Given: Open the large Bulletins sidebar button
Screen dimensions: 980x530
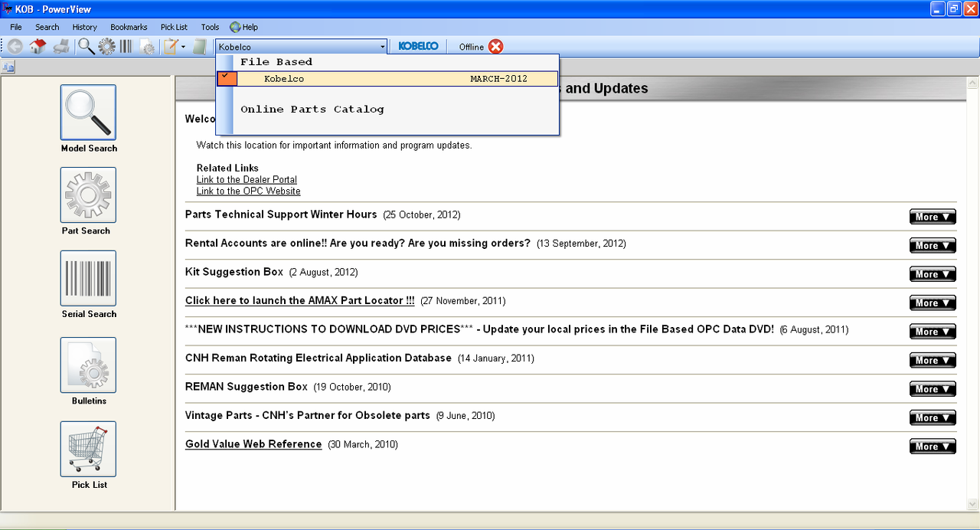Looking at the screenshot, I should pyautogui.click(x=89, y=365).
